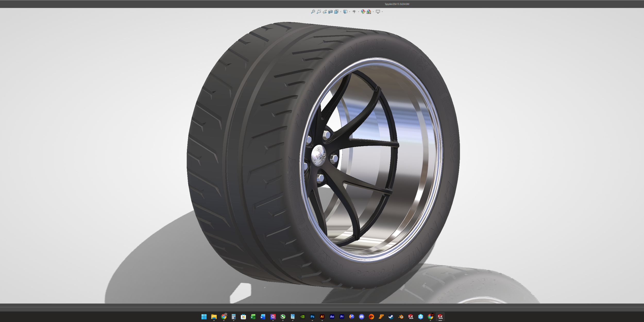Open File Explorer from the taskbar
Viewport: 644px width, 322px height.
(214, 317)
